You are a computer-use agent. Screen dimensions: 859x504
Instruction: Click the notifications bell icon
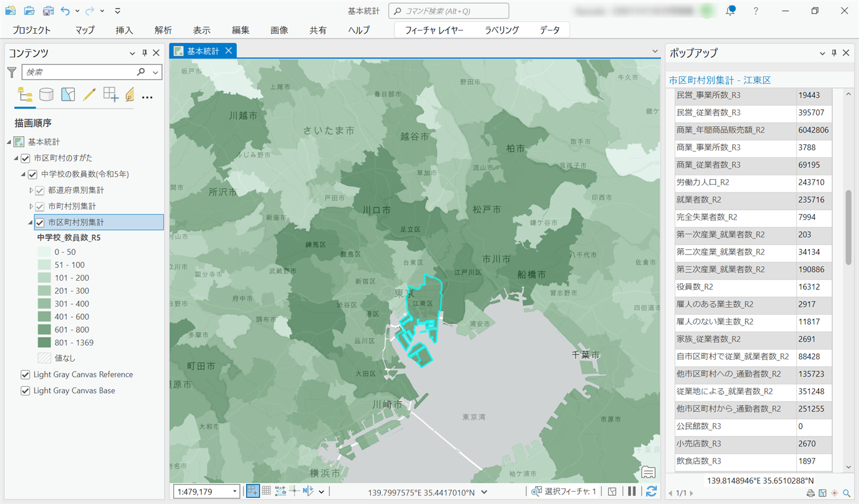click(x=730, y=11)
